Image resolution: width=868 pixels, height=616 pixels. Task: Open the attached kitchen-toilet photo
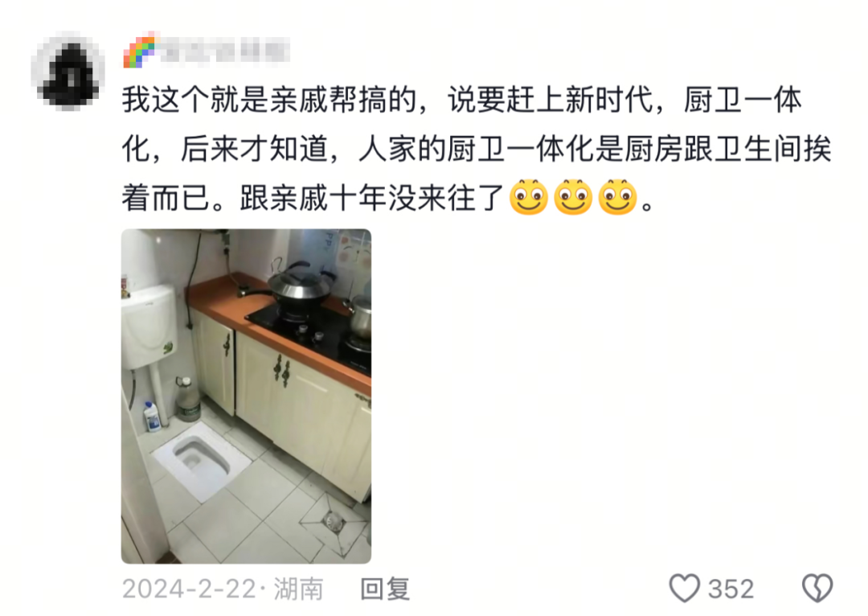coord(247,396)
